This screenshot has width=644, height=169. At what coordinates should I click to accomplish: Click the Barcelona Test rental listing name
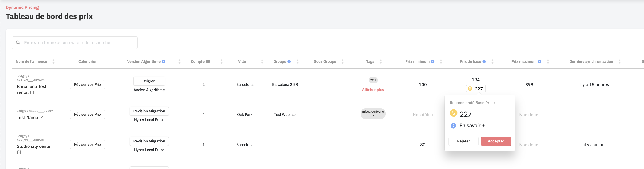point(32,89)
